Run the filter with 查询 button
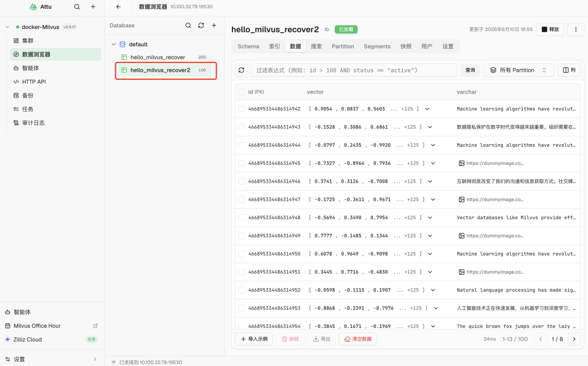Viewport: 588px width, 366px height. [470, 70]
